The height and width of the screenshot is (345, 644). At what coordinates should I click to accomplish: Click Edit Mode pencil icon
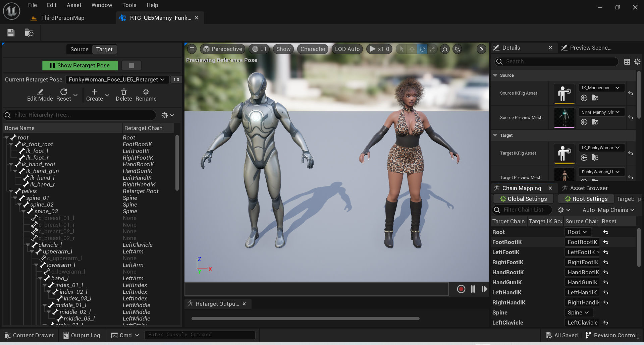(x=40, y=95)
